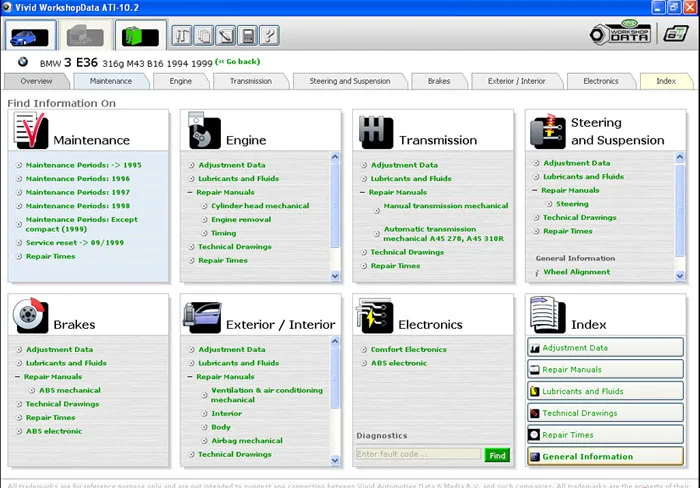Open Manual transmission mechanical
700x488 pixels.
[x=446, y=206]
